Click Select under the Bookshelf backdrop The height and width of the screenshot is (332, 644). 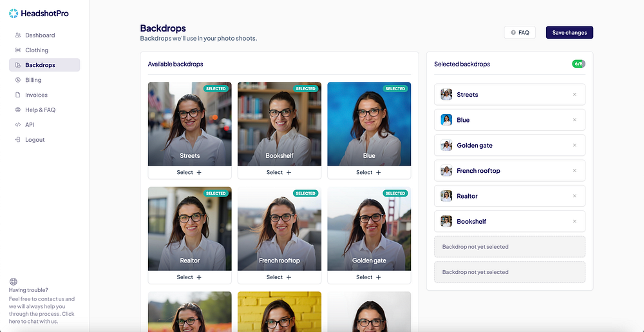(x=279, y=173)
